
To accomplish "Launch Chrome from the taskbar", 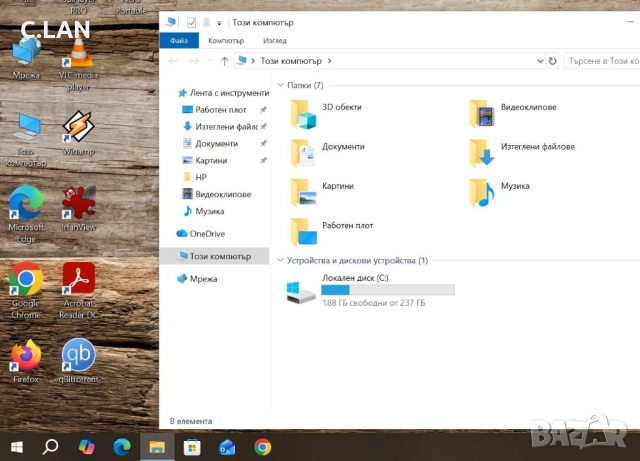I will [262, 447].
